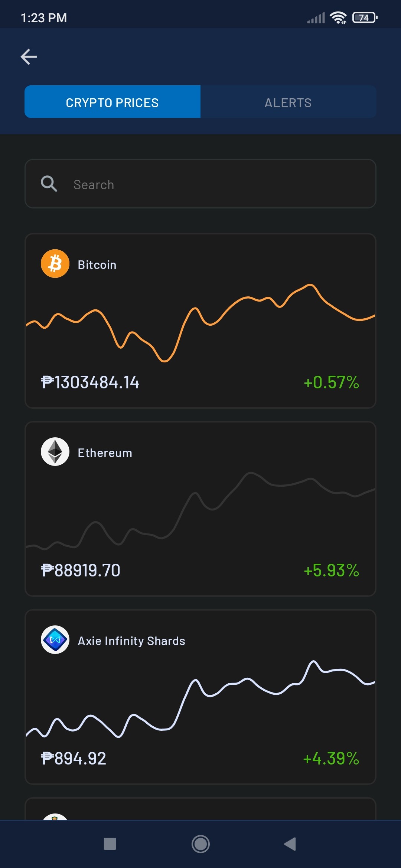Switch to the Alerts tab
The height and width of the screenshot is (868, 401).
coord(288,102)
